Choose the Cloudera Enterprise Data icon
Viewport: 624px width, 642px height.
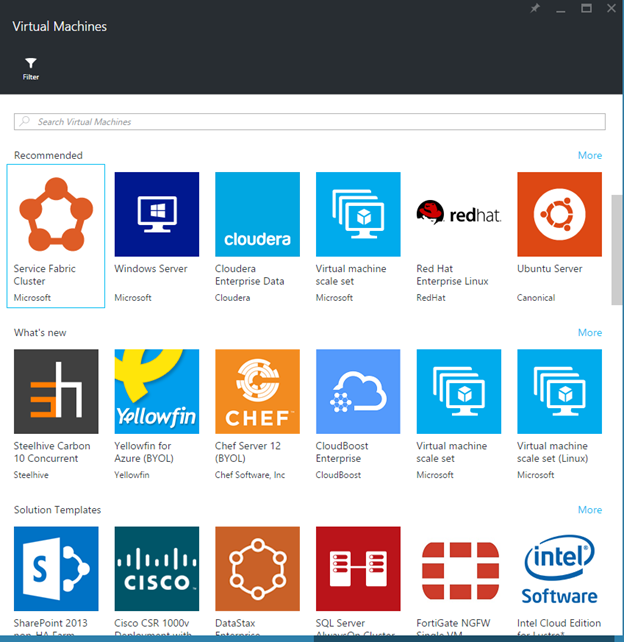(258, 214)
